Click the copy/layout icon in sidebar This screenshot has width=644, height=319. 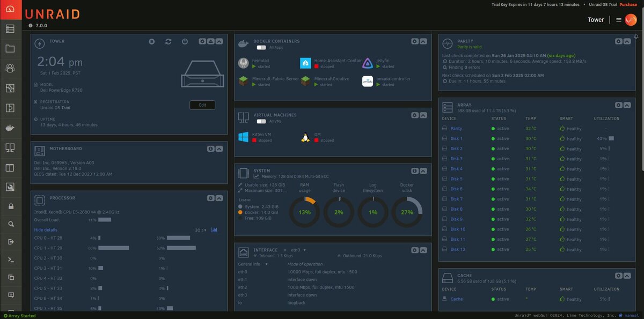pos(11,277)
